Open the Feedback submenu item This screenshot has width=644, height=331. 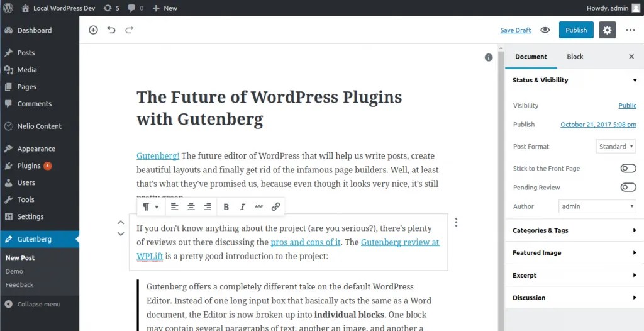[x=19, y=284]
